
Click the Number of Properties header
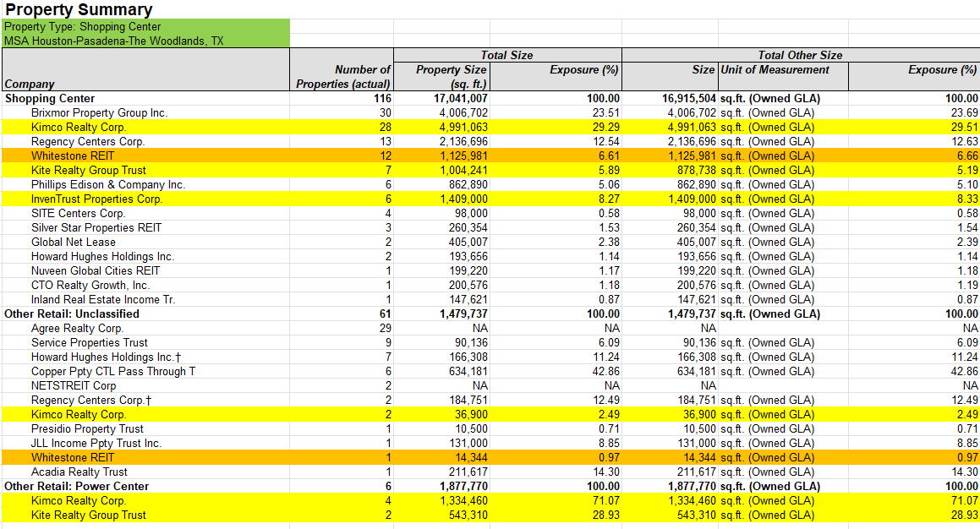click(343, 76)
